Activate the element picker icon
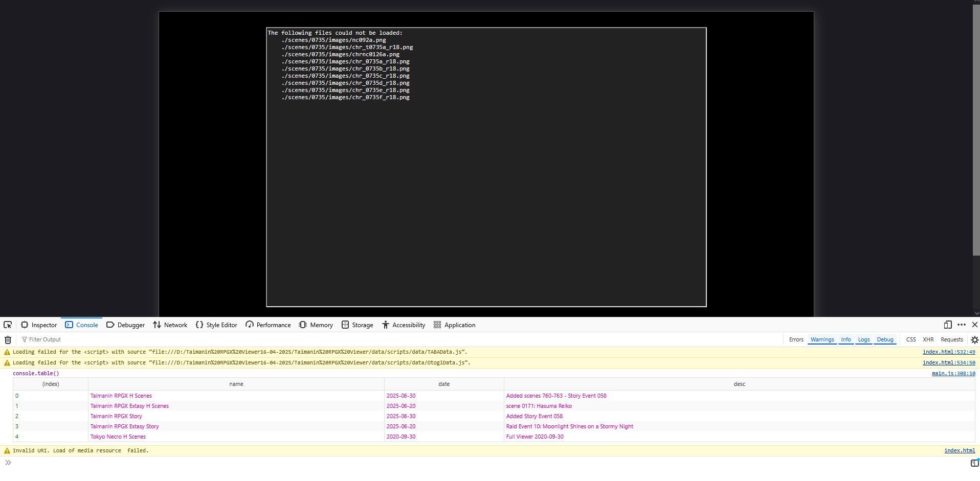The width and height of the screenshot is (980, 481). point(8,325)
